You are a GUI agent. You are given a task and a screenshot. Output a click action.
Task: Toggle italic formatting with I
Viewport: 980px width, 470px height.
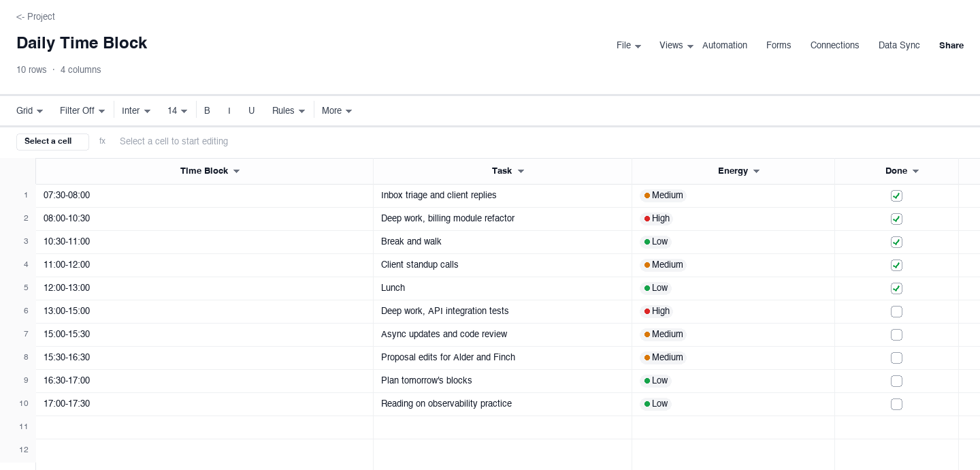229,110
